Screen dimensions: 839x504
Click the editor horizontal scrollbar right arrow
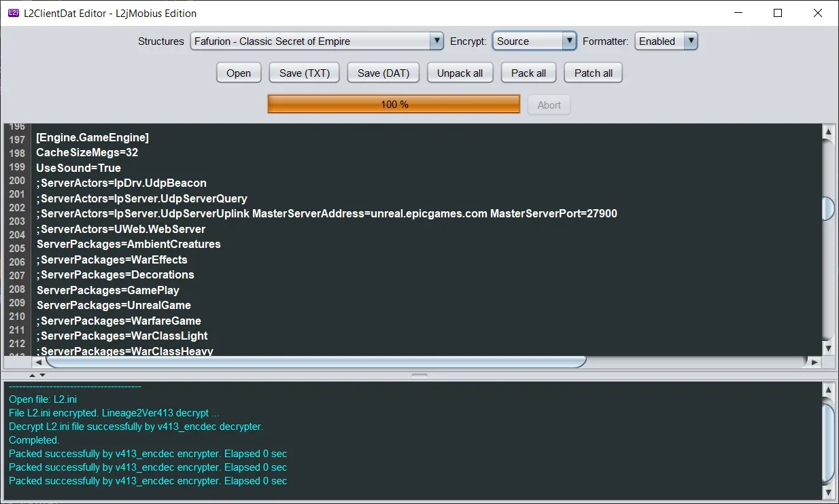click(x=815, y=363)
